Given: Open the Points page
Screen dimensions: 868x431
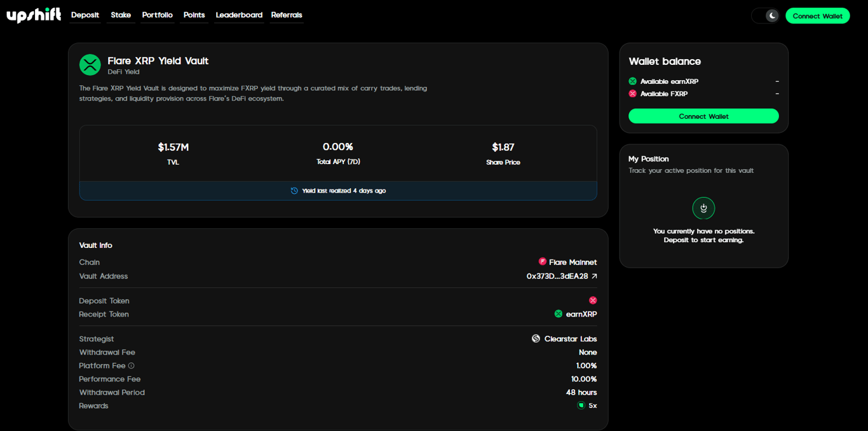Looking at the screenshot, I should pos(194,15).
